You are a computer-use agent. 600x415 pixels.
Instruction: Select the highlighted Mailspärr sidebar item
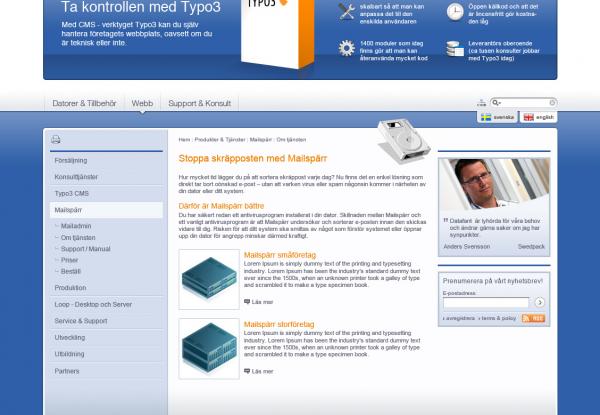click(106, 210)
